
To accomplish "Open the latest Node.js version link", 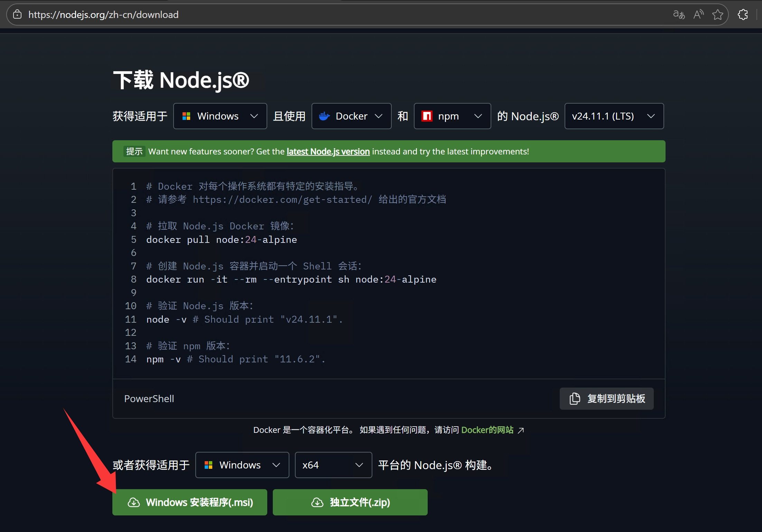I will [x=328, y=152].
